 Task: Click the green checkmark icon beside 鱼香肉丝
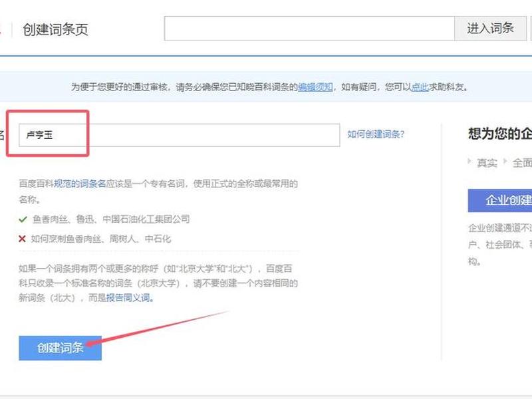23,219
